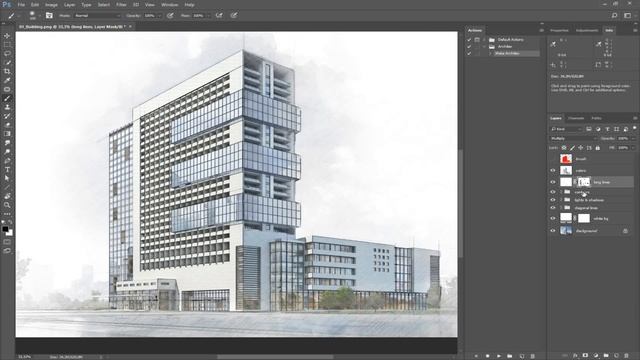Collapse the Architect action set
The width and height of the screenshot is (640, 360).
[484, 47]
